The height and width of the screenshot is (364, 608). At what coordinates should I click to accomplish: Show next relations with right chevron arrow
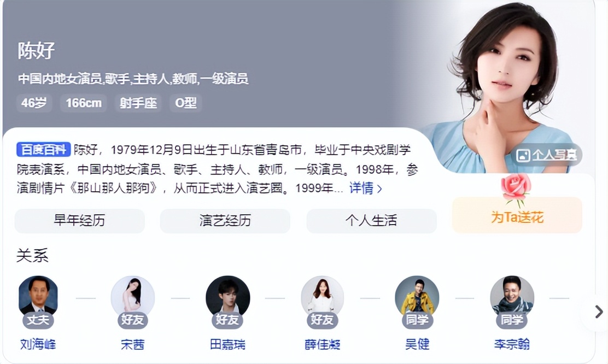pos(599,312)
